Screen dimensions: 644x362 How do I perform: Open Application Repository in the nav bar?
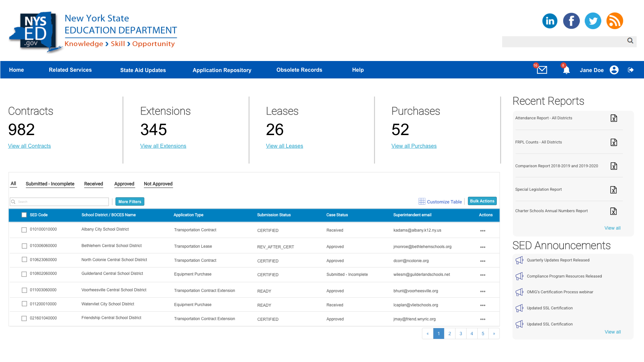(x=222, y=70)
